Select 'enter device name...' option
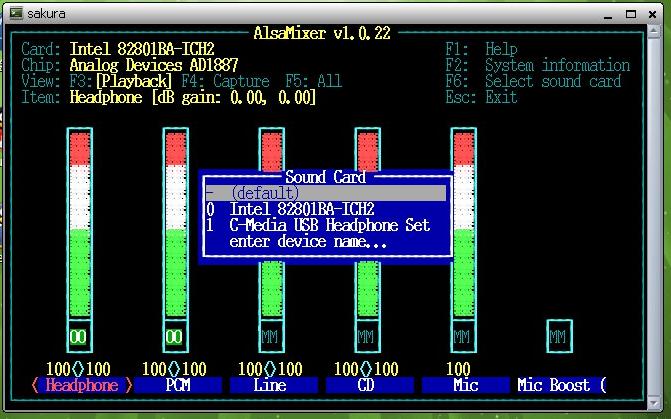The image size is (671, 419). click(308, 242)
